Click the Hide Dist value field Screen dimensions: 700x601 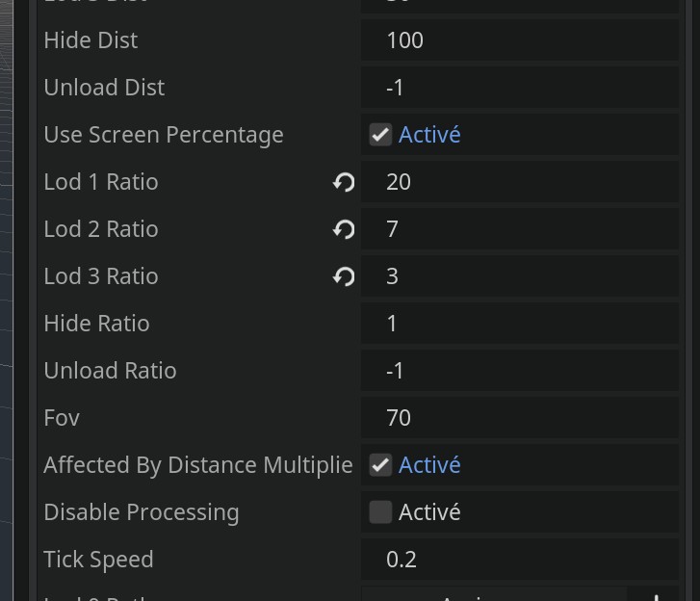pos(520,40)
